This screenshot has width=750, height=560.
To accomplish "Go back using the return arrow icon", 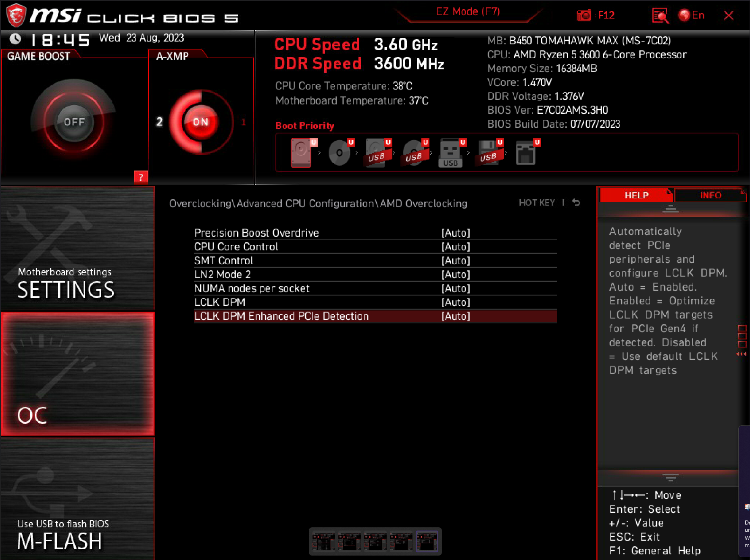I will click(x=576, y=202).
